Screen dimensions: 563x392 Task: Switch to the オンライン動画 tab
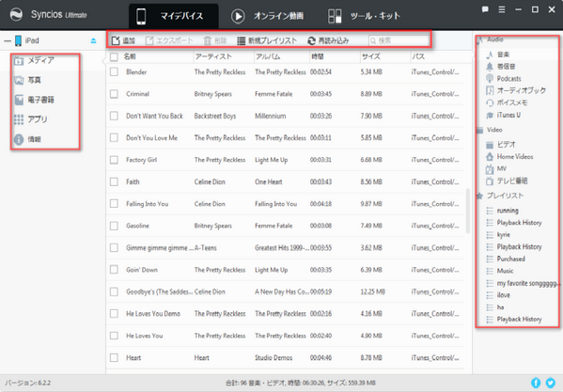(x=268, y=16)
